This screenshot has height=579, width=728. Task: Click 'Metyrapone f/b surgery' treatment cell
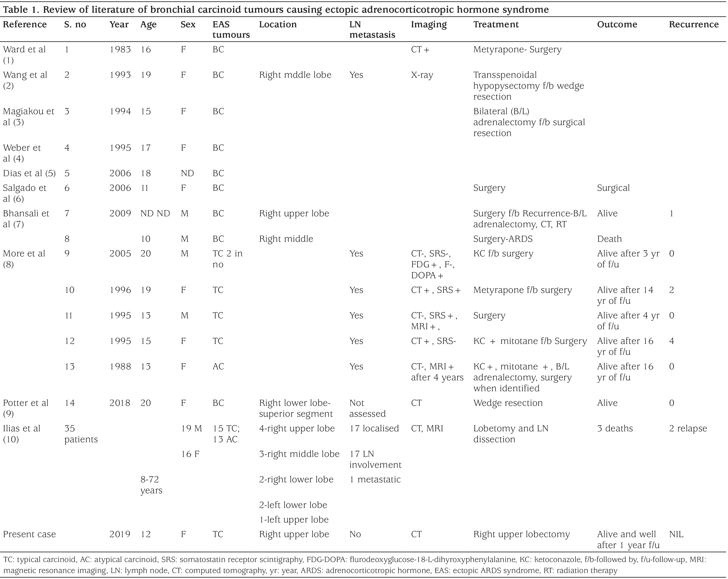click(522, 290)
